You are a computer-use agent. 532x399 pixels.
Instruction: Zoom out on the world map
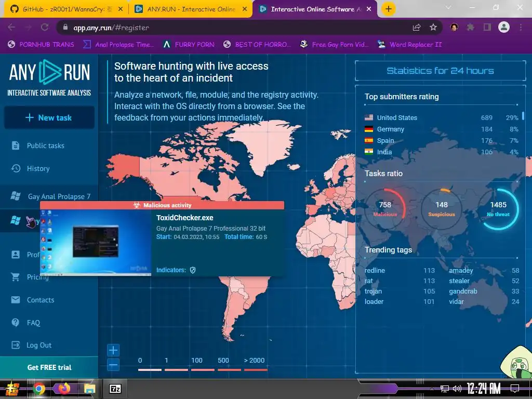coord(113,365)
